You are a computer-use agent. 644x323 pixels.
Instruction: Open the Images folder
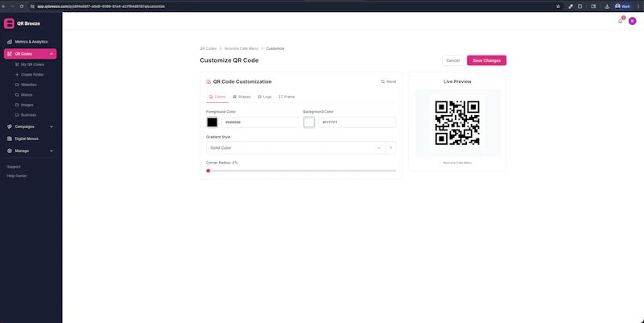point(27,105)
